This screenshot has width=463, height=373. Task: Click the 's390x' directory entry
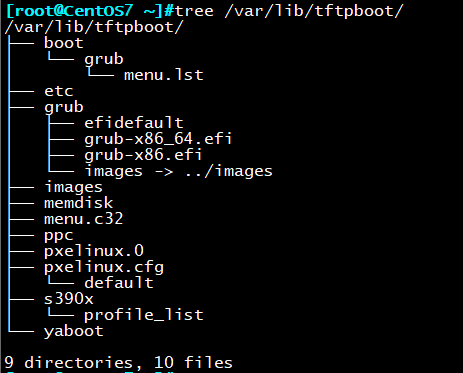click(69, 299)
